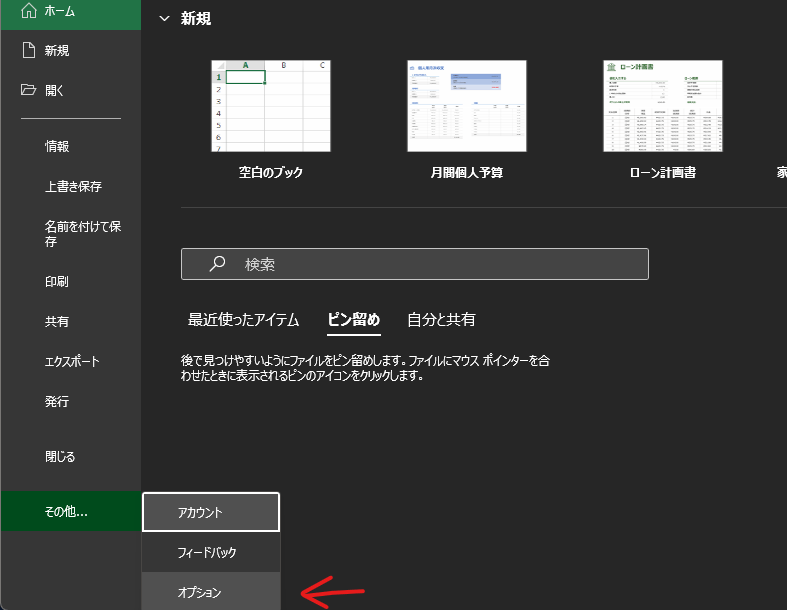Select フィードバック from the popup menu

point(211,552)
